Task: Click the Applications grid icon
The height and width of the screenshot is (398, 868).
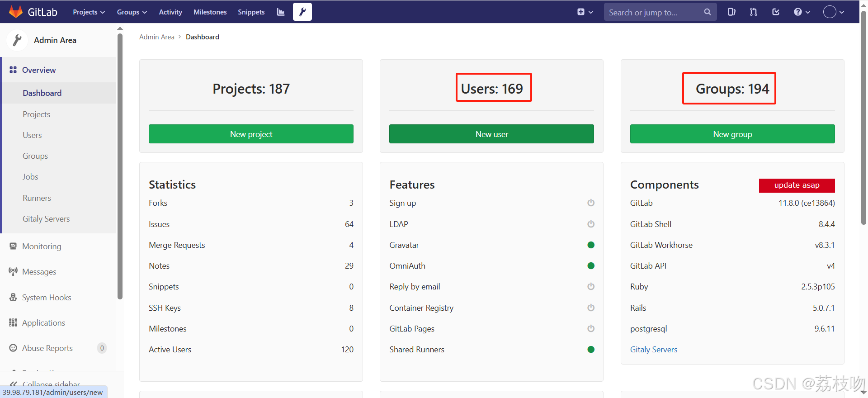Action: coord(13,322)
